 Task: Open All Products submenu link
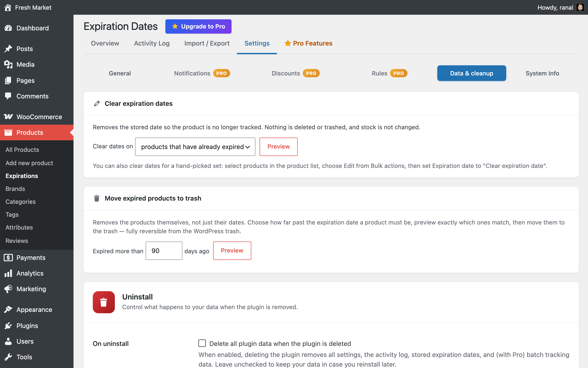(22, 149)
